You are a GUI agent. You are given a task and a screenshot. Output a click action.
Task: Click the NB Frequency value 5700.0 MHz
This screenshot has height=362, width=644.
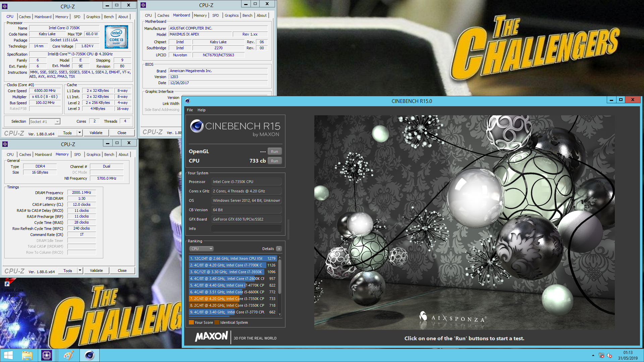tap(107, 178)
